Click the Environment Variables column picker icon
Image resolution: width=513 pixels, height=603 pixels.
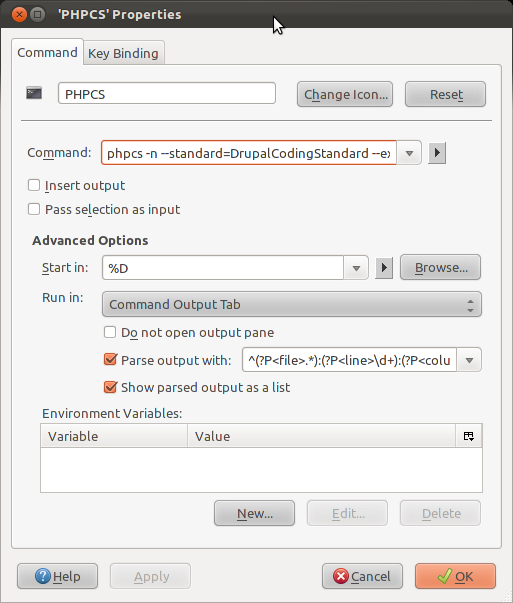click(x=468, y=436)
